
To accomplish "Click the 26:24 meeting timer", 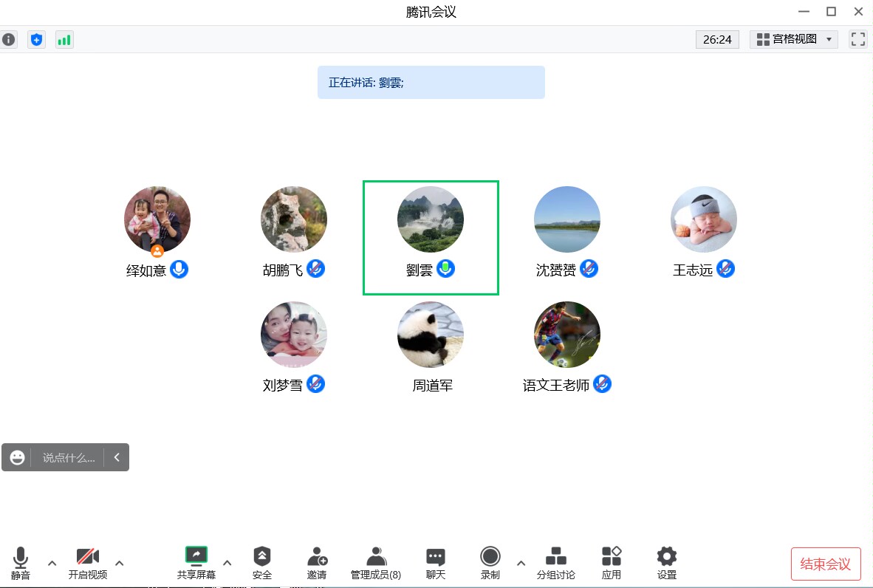I will tap(717, 40).
